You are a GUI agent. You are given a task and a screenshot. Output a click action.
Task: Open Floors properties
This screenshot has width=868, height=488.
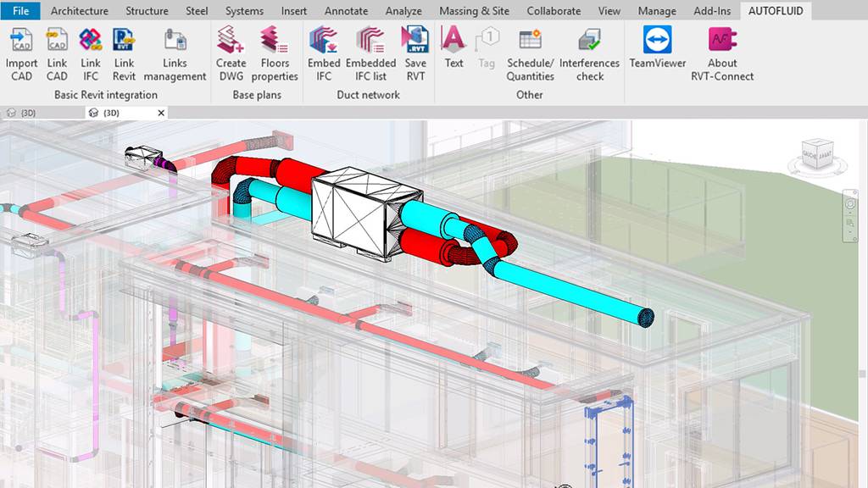click(x=275, y=54)
